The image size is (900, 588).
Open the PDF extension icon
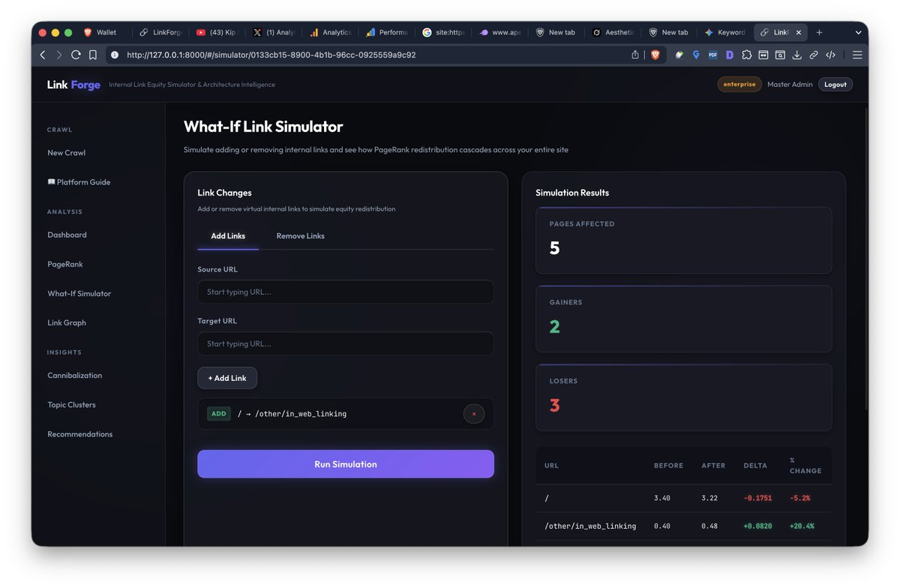712,55
